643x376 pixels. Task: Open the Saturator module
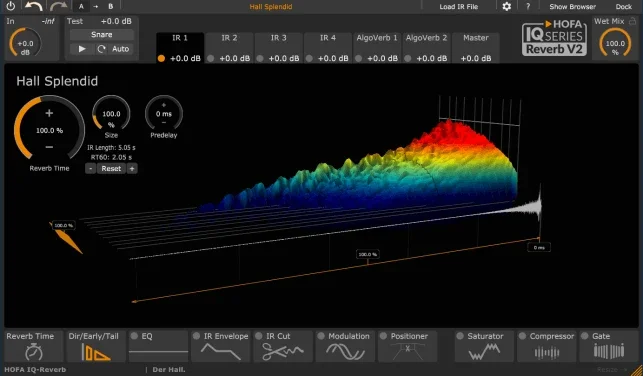(x=484, y=346)
